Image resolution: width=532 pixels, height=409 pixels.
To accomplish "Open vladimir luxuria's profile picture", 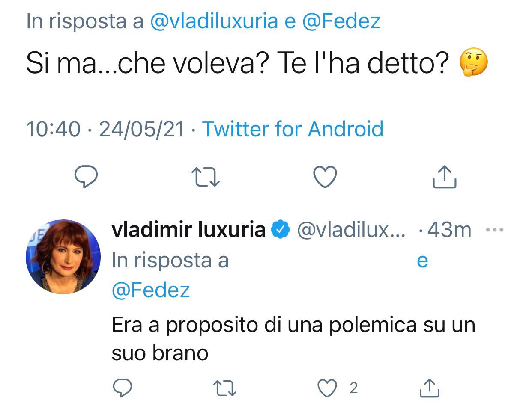I will click(x=63, y=257).
